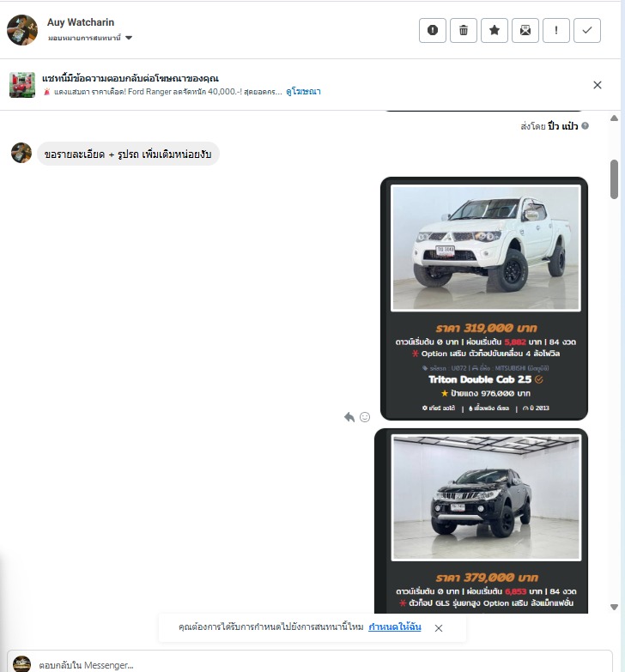This screenshot has width=625, height=672.
Task: Flag conversation with the exclamation mark icon
Action: (x=556, y=30)
